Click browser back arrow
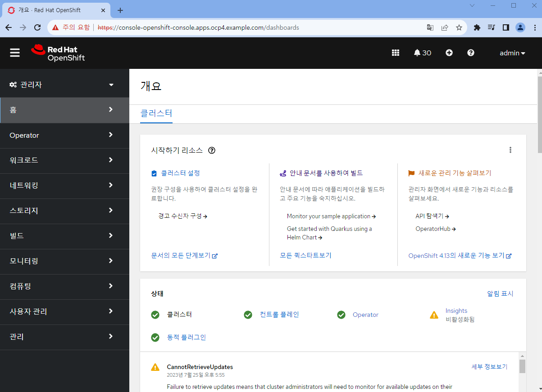 [9, 27]
